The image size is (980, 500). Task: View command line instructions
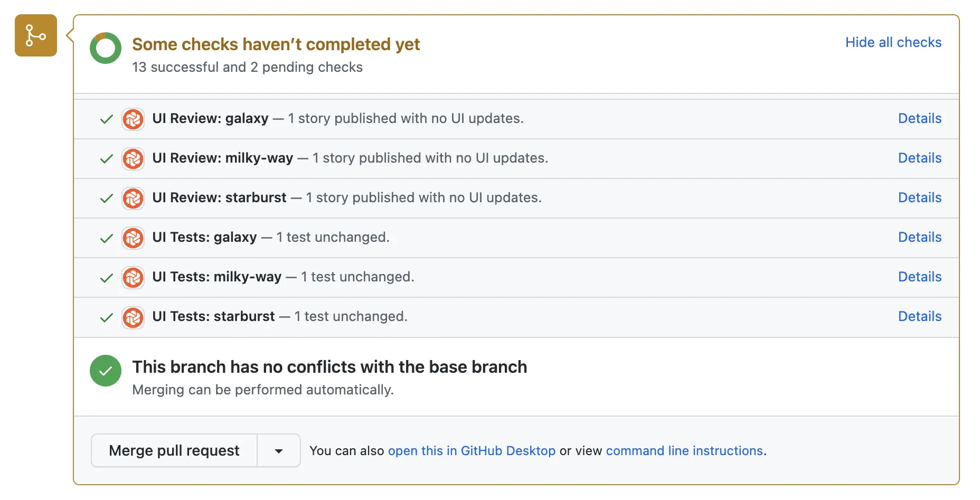coord(685,450)
